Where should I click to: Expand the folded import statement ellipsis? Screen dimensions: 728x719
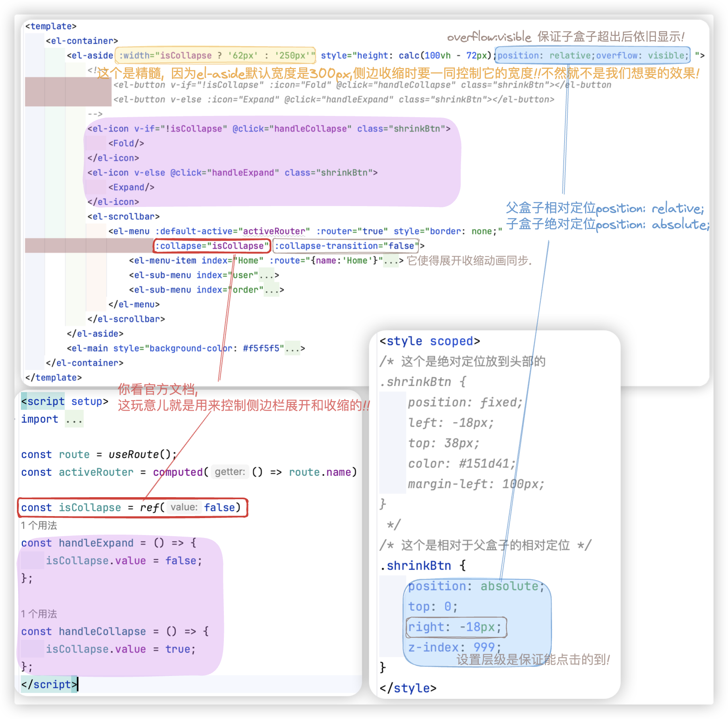pos(74,419)
